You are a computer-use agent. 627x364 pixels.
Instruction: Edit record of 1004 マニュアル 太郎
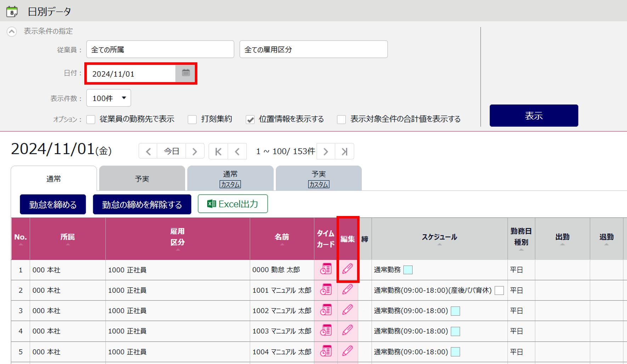click(x=348, y=351)
